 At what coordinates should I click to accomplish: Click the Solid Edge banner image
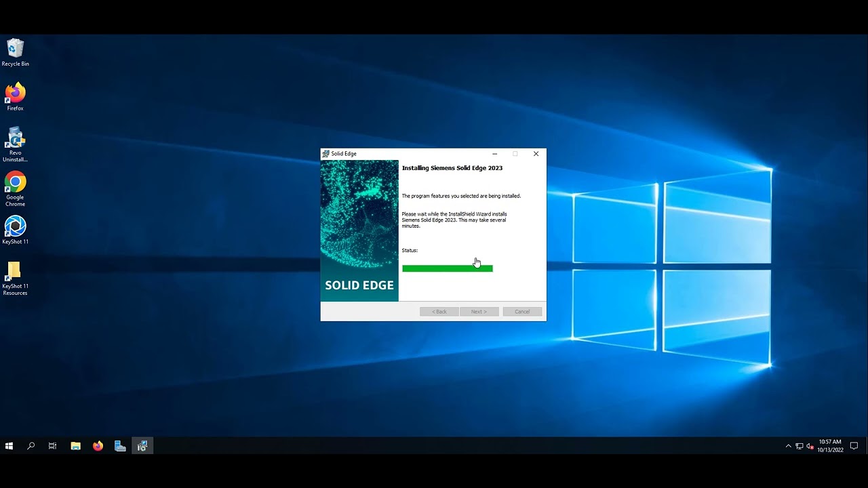(x=359, y=230)
